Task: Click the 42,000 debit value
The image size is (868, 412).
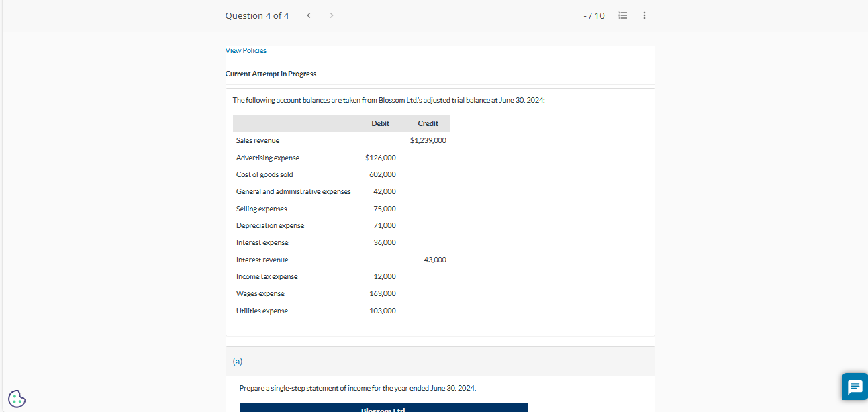Action: (385, 191)
